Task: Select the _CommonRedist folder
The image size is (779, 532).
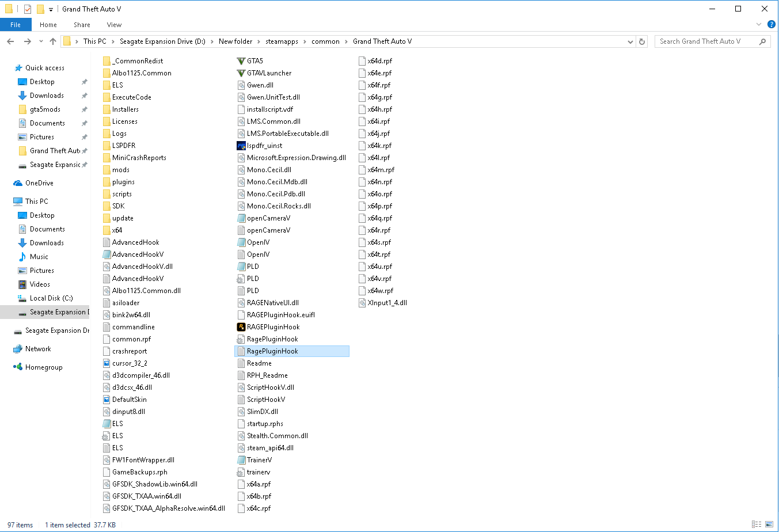Action: click(x=133, y=61)
